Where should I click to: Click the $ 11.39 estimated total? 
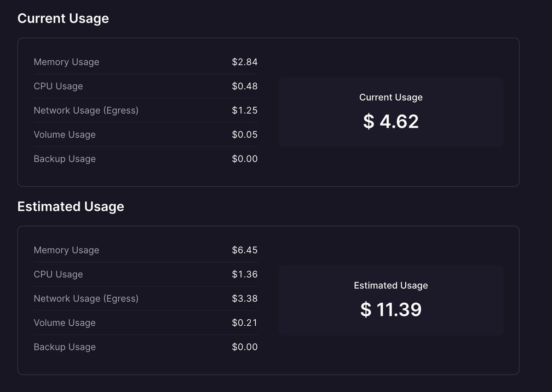pos(391,310)
